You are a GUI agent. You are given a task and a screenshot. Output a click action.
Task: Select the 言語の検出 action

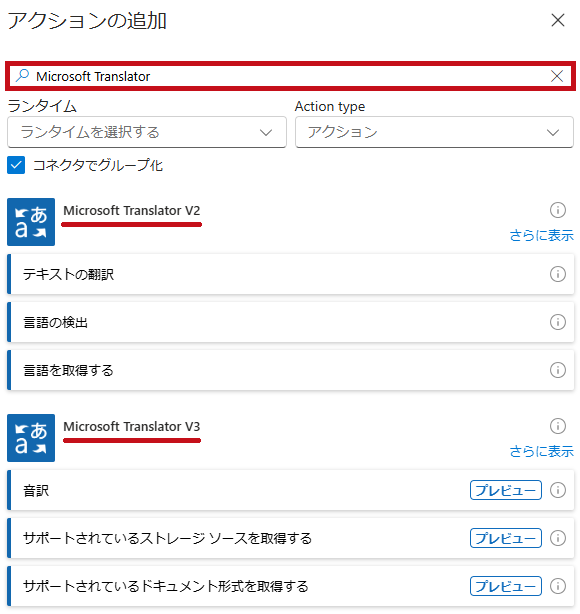tap(291, 322)
